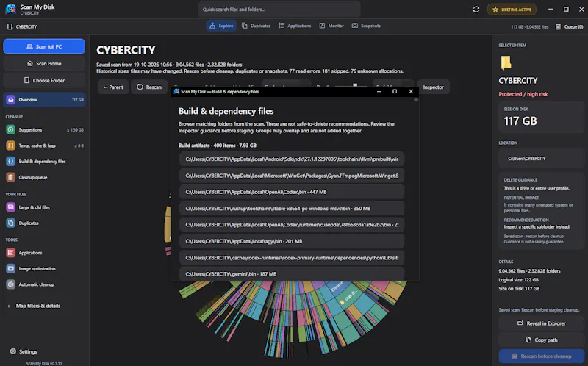Image resolution: width=588 pixels, height=366 pixels.
Task: Start Scan full PC
Action: (44, 46)
